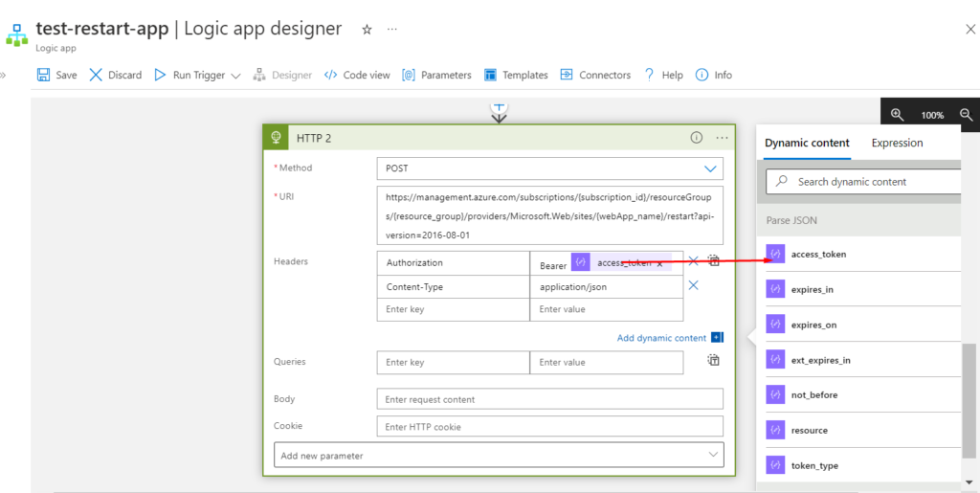Select the Dynamic content tab
This screenshot has width=980, height=493.
807,143
